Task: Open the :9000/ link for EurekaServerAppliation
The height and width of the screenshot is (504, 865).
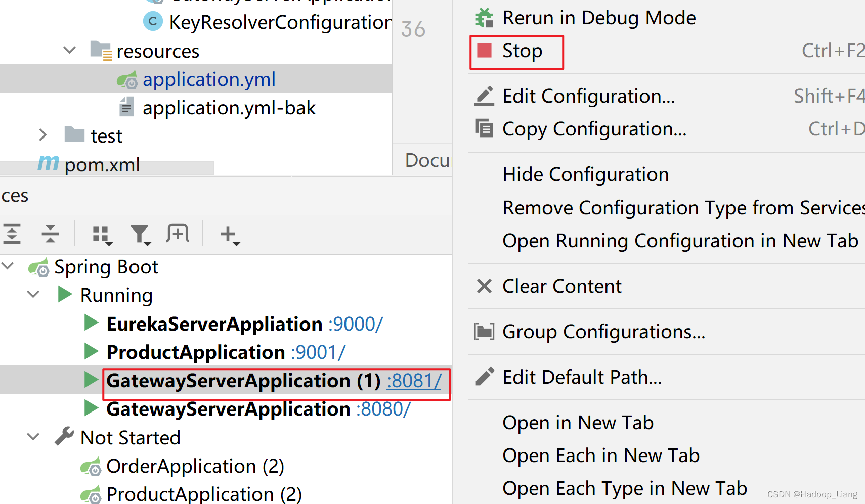Action: (x=356, y=324)
